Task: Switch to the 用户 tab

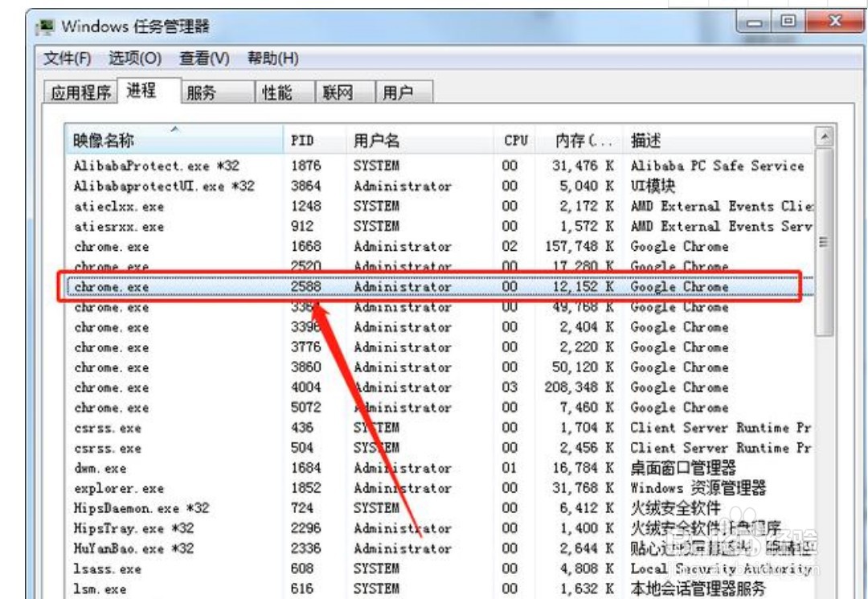Action: point(404,92)
